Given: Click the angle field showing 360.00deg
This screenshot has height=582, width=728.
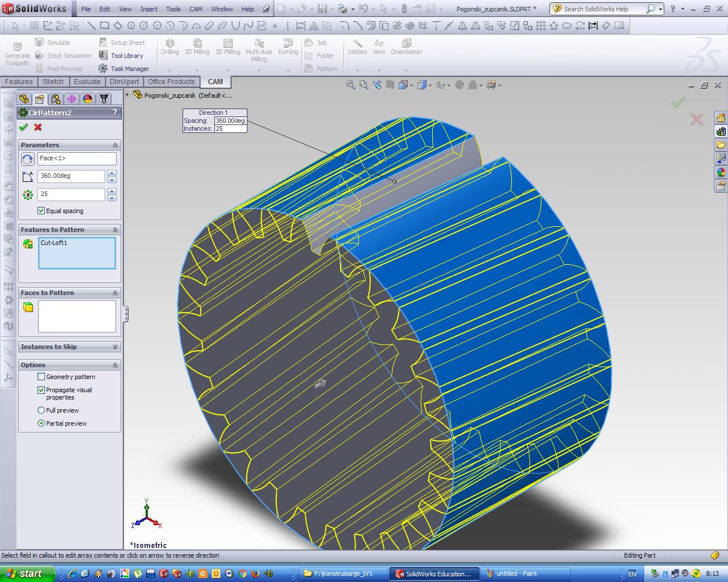Looking at the screenshot, I should coord(71,176).
